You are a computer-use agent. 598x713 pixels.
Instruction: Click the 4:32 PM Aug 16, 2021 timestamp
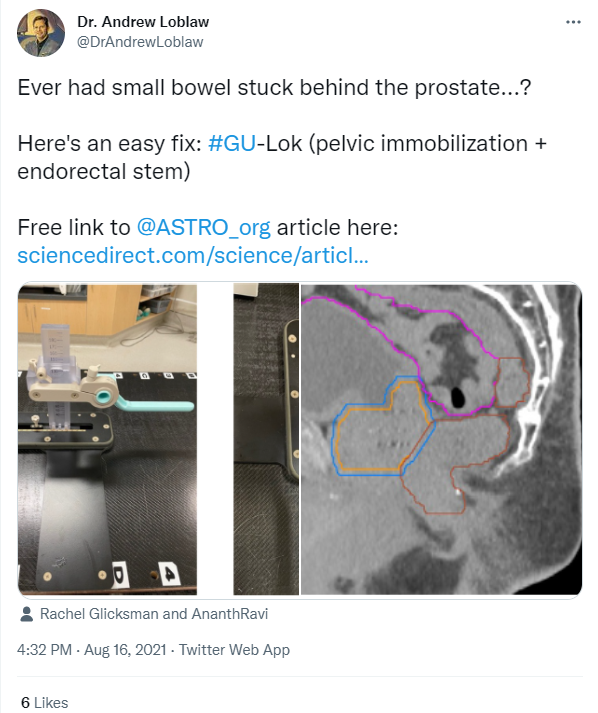[x=92, y=649]
